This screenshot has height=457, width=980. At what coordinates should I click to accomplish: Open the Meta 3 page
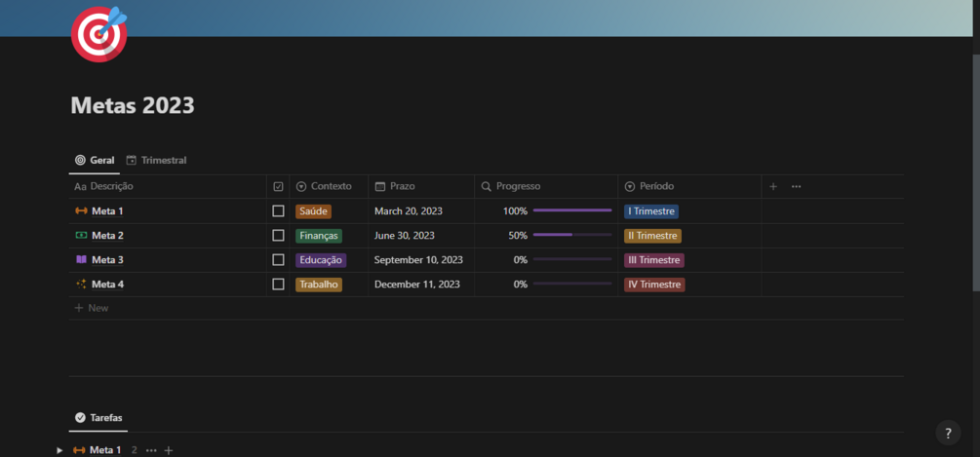click(107, 260)
